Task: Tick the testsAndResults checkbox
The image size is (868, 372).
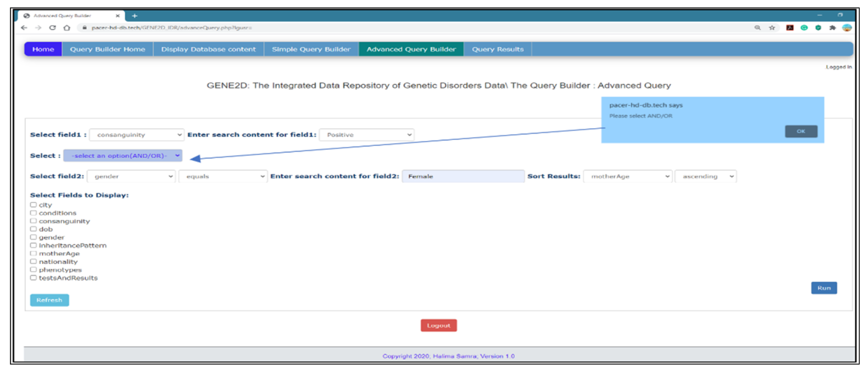Action: click(33, 278)
